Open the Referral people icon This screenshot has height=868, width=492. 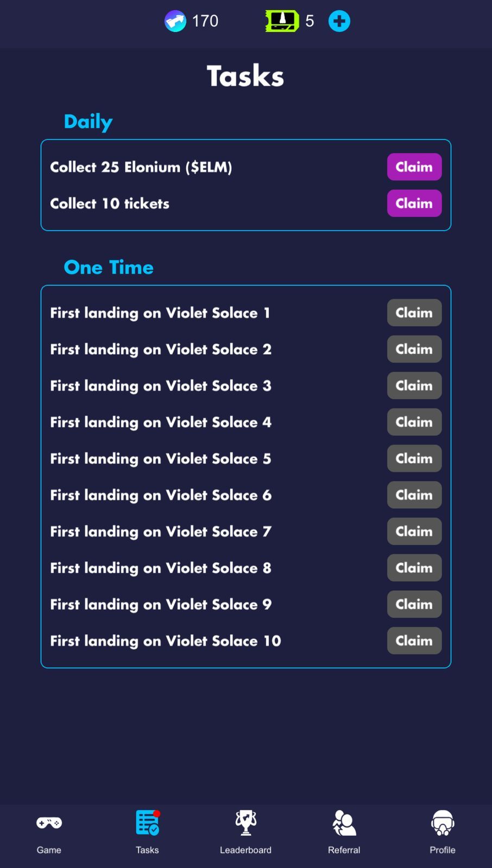tap(344, 823)
